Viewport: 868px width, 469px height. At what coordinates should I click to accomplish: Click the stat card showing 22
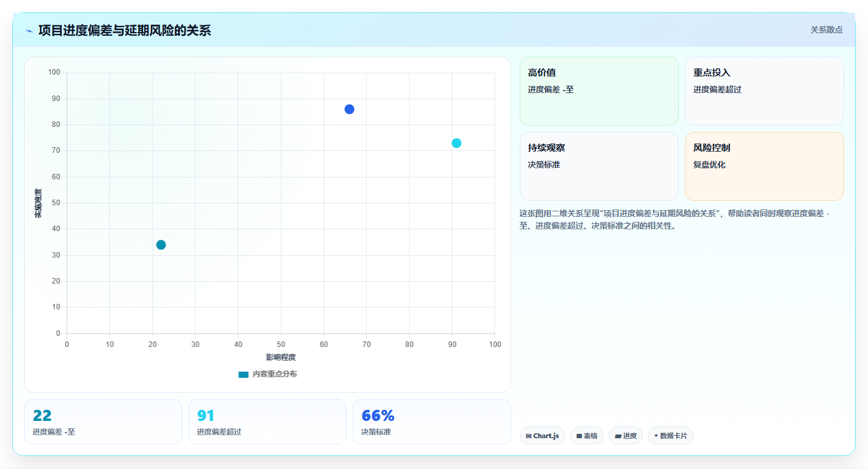tap(103, 422)
